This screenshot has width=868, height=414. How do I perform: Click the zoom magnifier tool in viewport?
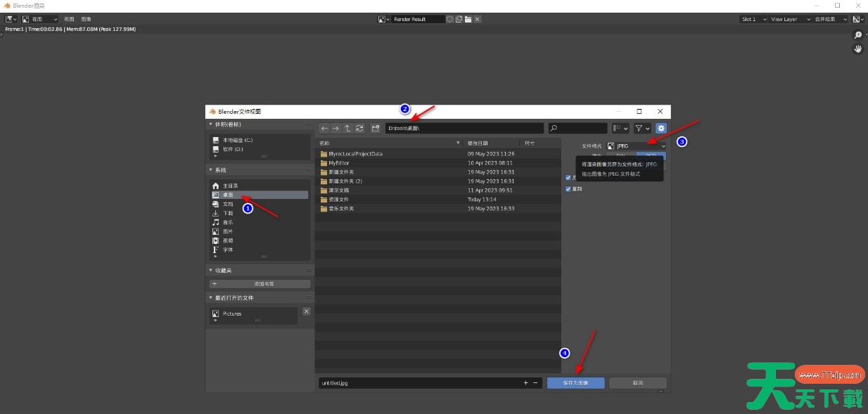click(857, 35)
